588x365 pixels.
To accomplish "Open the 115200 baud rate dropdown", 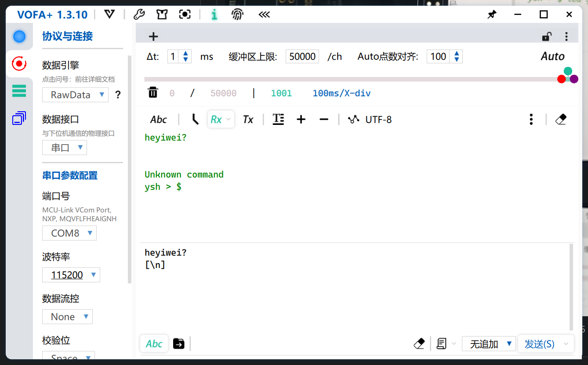I will pos(71,275).
